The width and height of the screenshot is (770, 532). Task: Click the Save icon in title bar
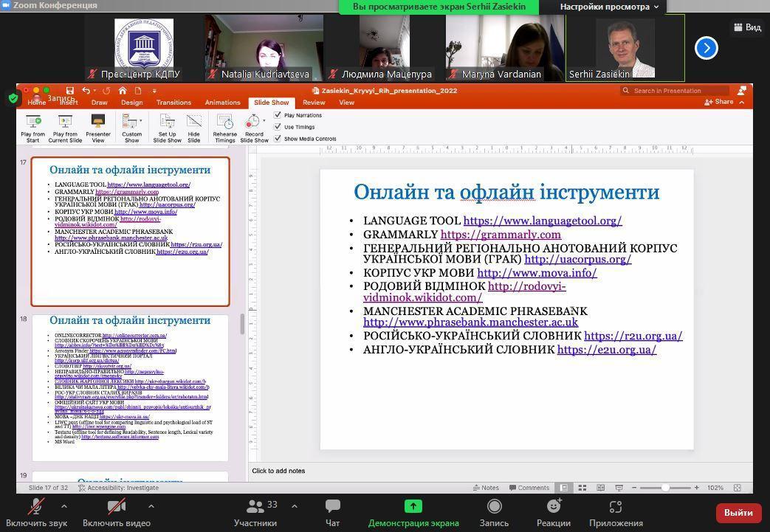[69, 90]
